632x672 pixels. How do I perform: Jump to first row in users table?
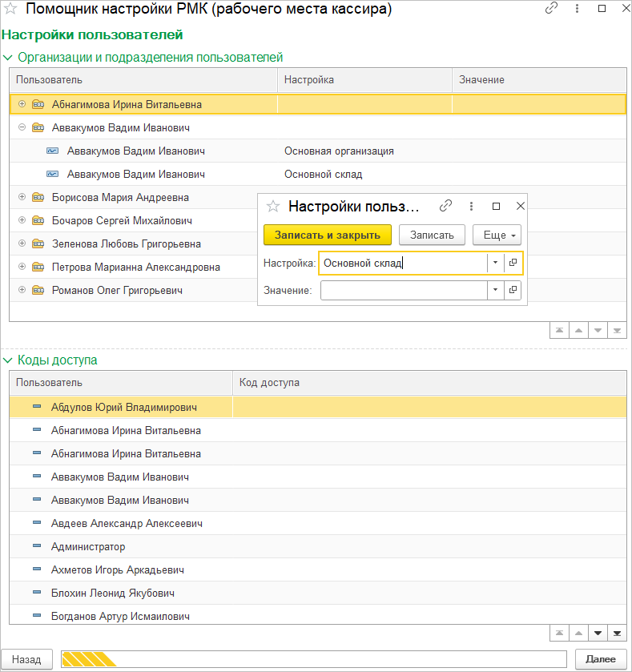tap(559, 330)
